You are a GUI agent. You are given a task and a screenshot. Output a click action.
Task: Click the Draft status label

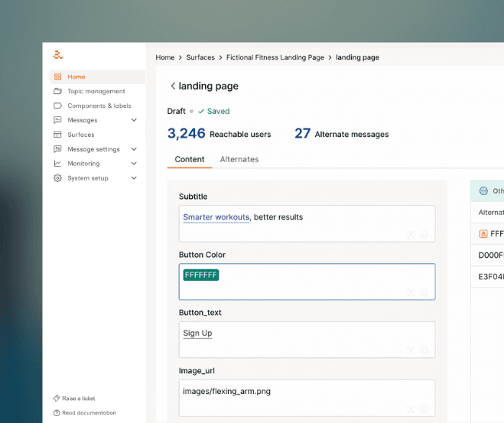point(176,111)
